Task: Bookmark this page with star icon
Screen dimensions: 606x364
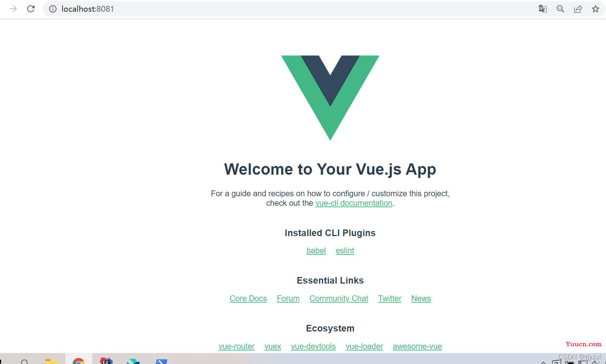Action: [x=596, y=9]
